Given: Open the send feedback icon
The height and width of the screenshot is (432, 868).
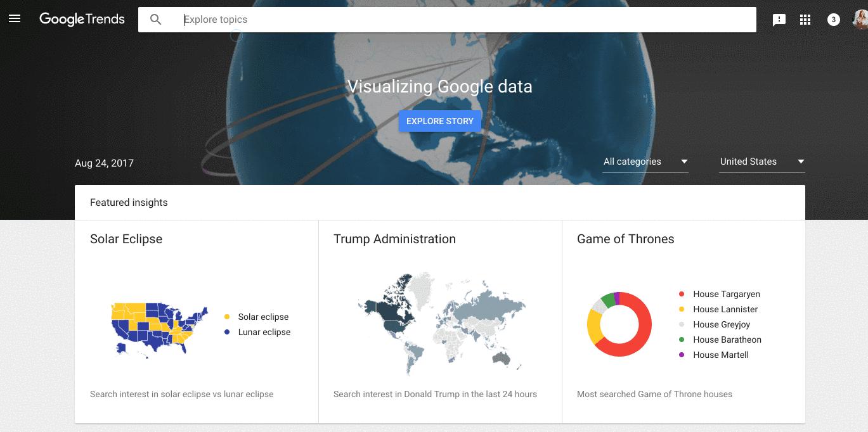Looking at the screenshot, I should point(779,20).
